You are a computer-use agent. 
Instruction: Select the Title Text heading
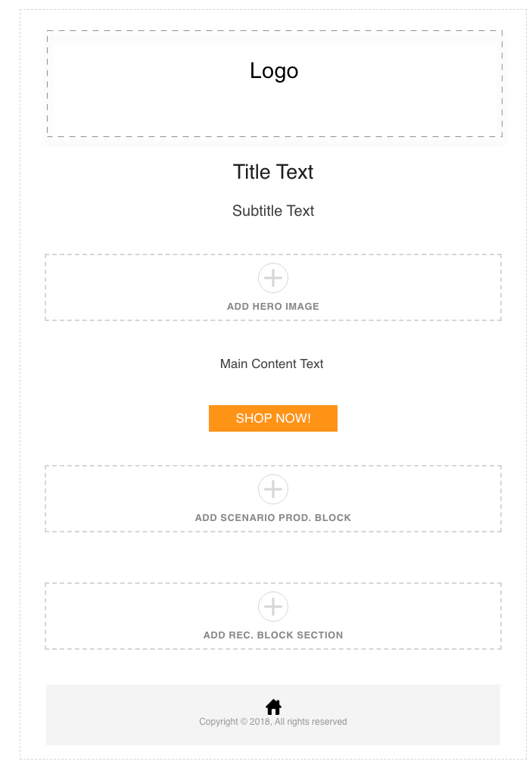click(273, 172)
